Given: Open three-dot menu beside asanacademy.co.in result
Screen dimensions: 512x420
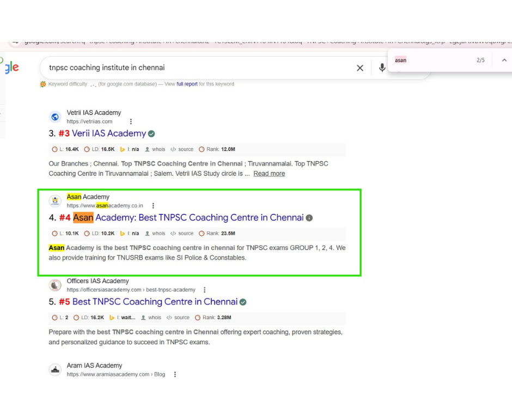Looking at the screenshot, I should coord(153,206).
